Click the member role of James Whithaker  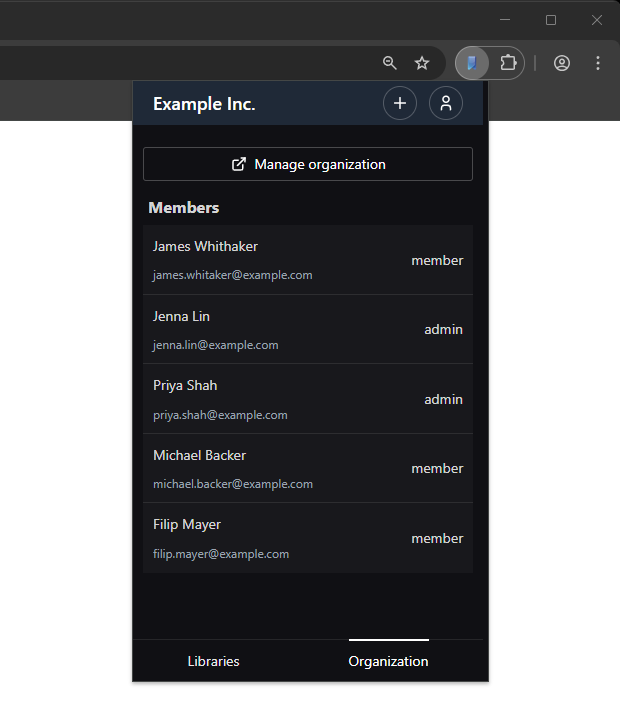pos(437,261)
